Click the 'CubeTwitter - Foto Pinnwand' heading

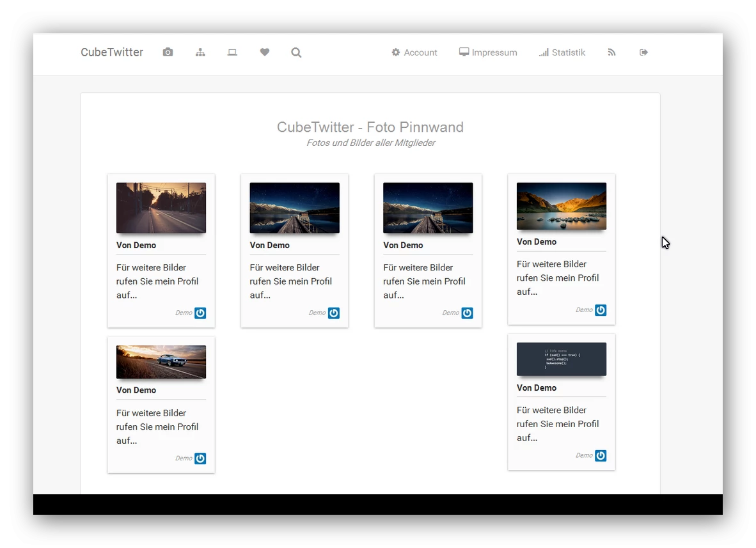(x=370, y=127)
